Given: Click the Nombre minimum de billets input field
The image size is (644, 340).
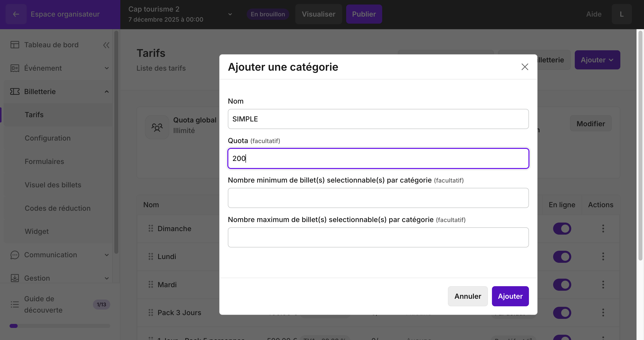Looking at the screenshot, I should pyautogui.click(x=378, y=198).
